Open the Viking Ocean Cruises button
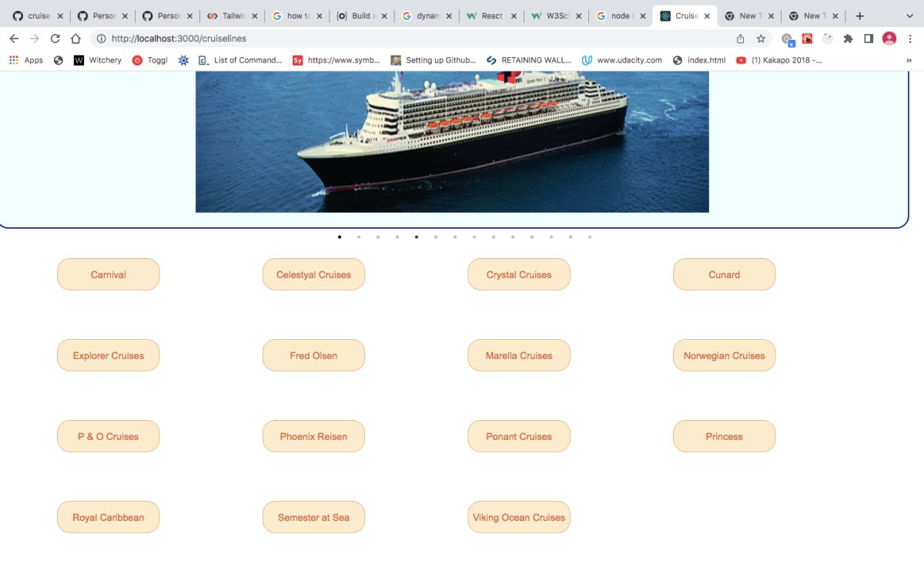The height and width of the screenshot is (578, 924). 519,517
